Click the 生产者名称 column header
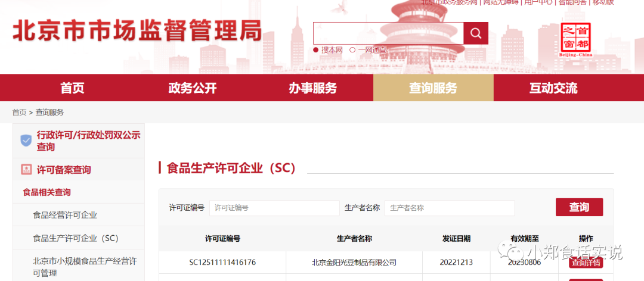644x281 pixels. [x=354, y=238]
